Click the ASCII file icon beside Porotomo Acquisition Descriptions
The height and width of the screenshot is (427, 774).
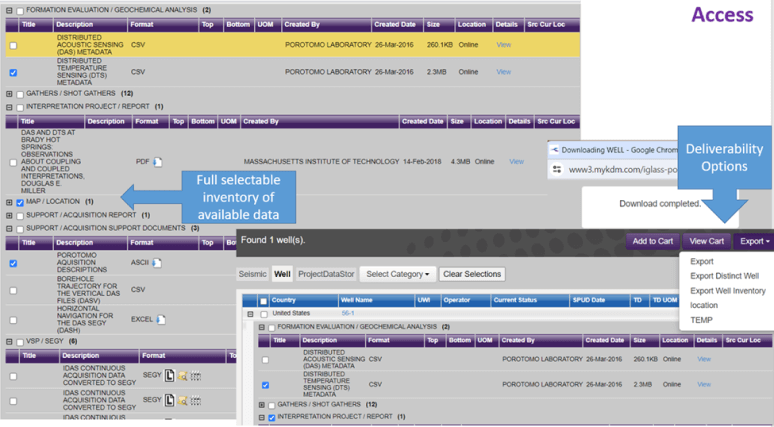(157, 263)
